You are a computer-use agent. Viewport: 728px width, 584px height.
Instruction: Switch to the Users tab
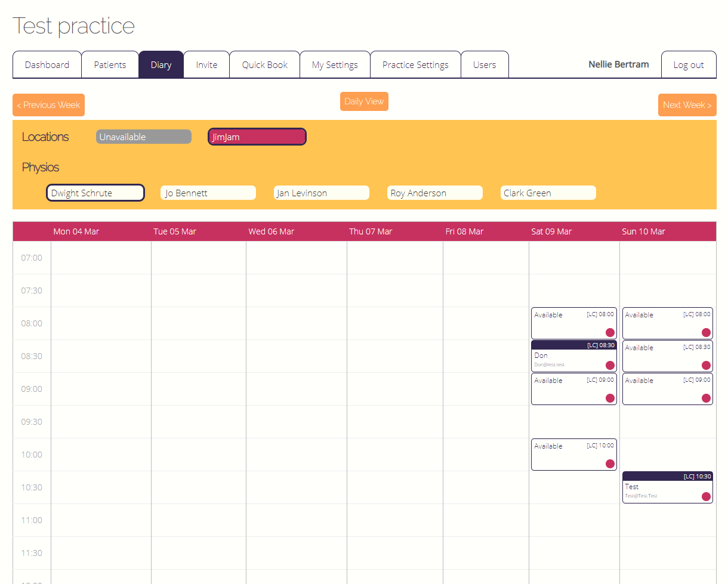485,64
